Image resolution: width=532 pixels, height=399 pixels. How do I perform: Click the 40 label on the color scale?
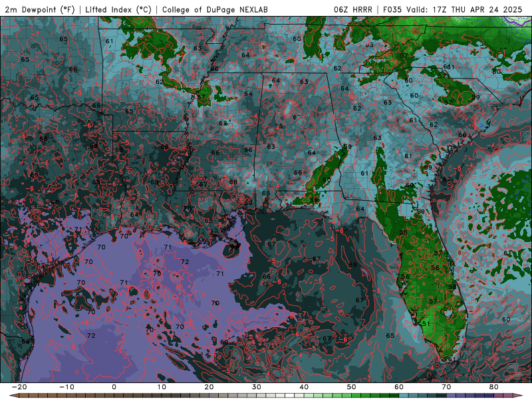304,387
